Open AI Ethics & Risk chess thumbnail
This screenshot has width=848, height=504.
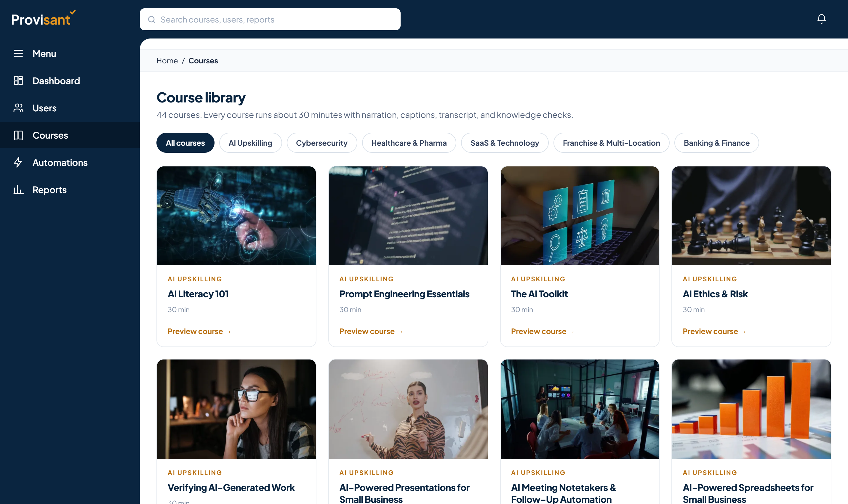751,216
